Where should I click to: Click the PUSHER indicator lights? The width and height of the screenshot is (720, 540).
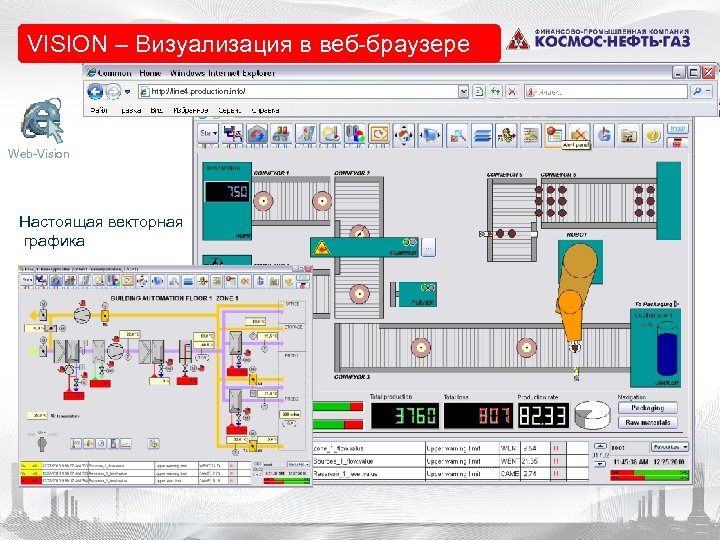point(428,288)
